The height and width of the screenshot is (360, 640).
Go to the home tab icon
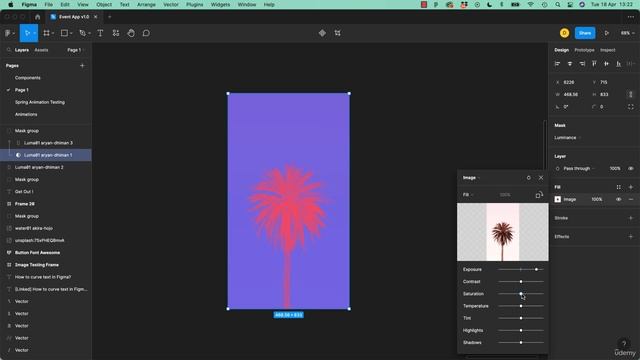point(38,17)
